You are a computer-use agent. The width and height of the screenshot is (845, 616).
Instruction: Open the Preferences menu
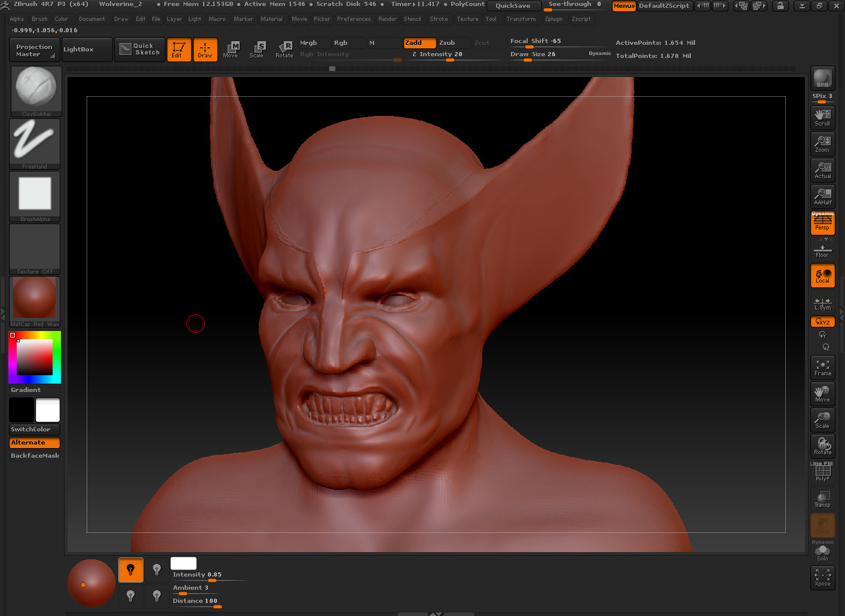354,19
